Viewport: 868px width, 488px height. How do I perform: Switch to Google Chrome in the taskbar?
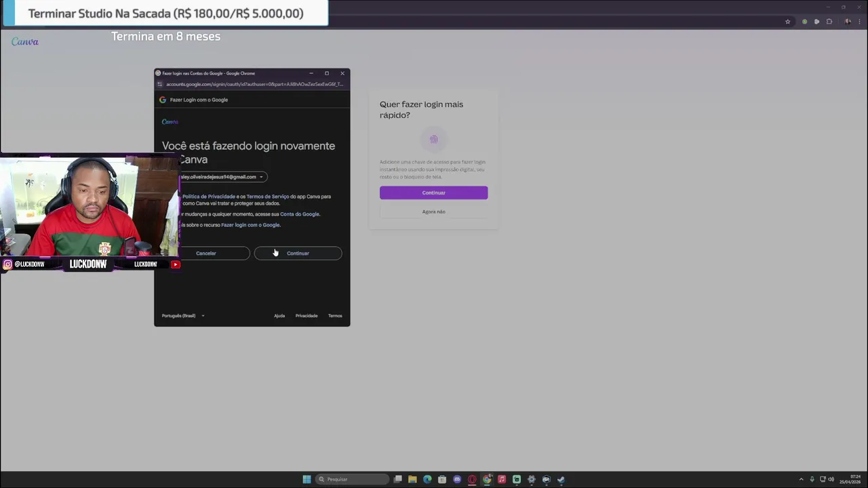[487, 479]
